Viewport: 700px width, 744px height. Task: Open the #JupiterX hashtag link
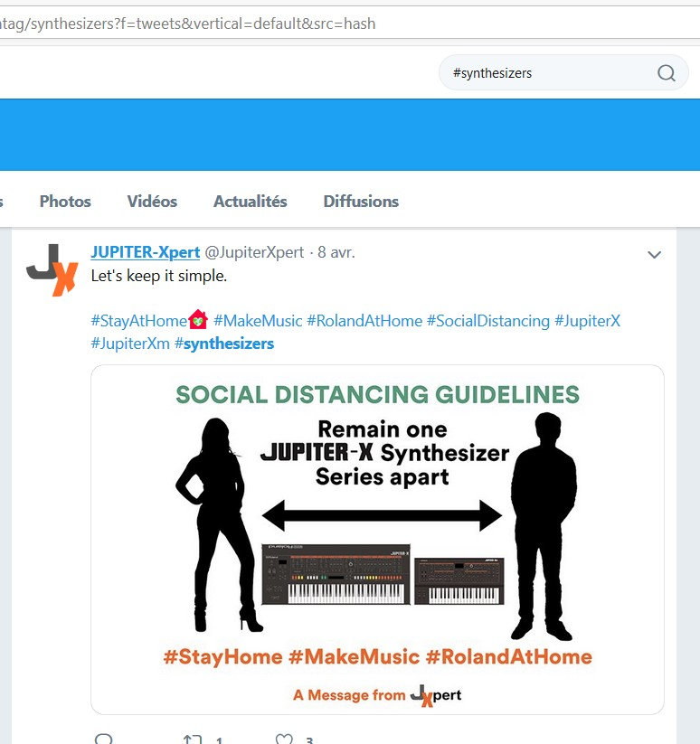coord(588,321)
